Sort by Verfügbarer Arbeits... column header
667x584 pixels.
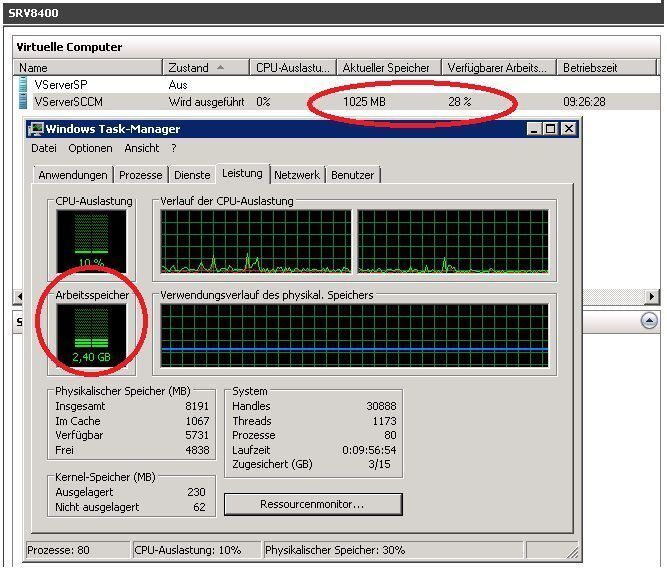pyautogui.click(x=499, y=67)
